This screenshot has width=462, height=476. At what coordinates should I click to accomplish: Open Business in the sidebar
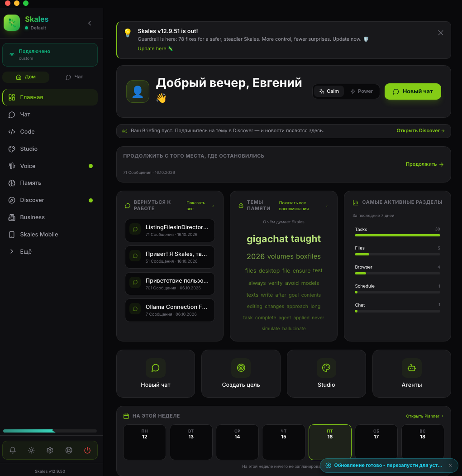coord(50,217)
